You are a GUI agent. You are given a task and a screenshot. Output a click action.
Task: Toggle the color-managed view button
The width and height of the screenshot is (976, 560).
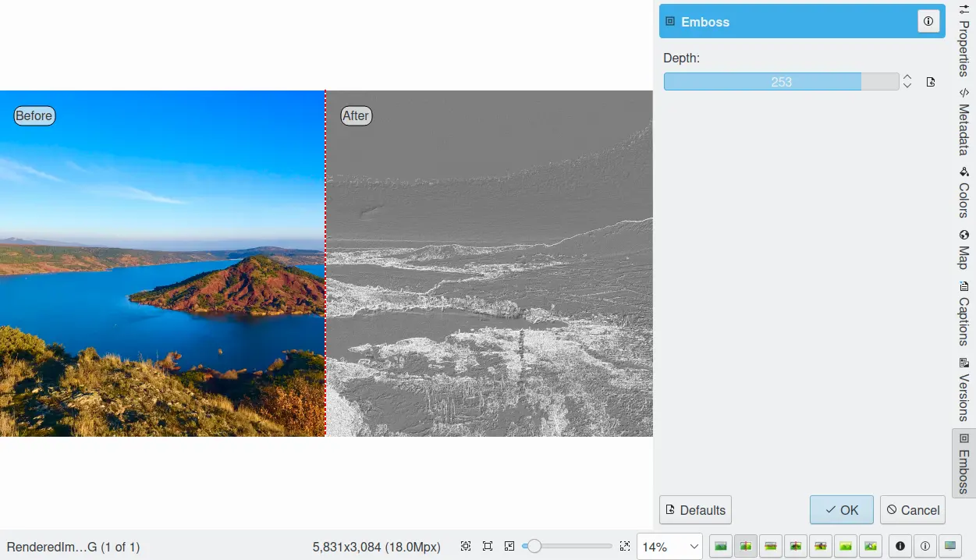pos(949,547)
